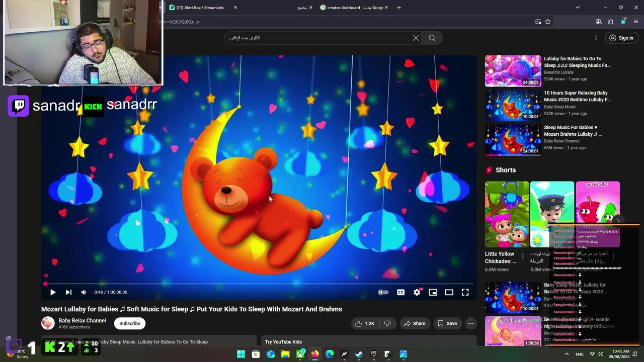Open Xbox app from taskbar
644x362 pixels.
pos(300,354)
